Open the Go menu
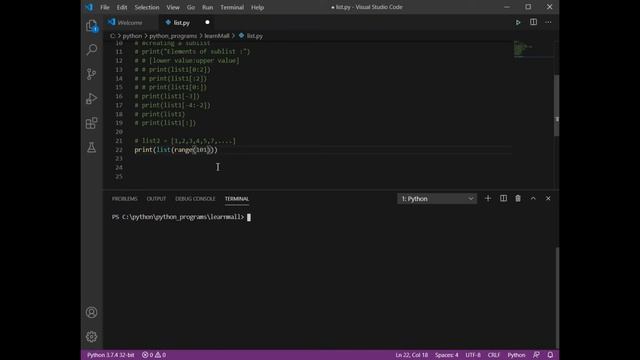The height and width of the screenshot is (360, 640). [191, 7]
